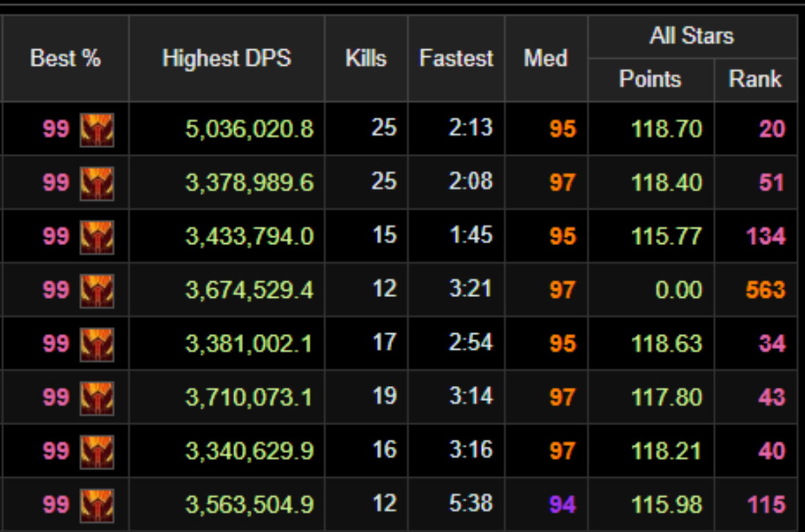Viewport: 805px width, 532px height.
Task: Click spec icon in 3,710,073.1 DPS row
Action: coord(96,398)
